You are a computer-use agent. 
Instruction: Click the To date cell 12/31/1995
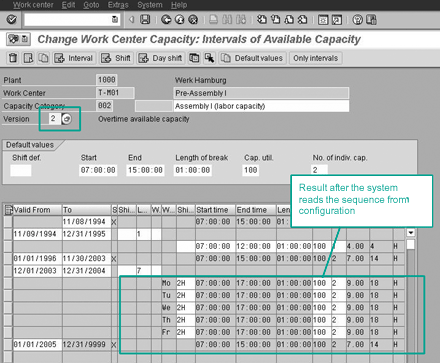86,234
